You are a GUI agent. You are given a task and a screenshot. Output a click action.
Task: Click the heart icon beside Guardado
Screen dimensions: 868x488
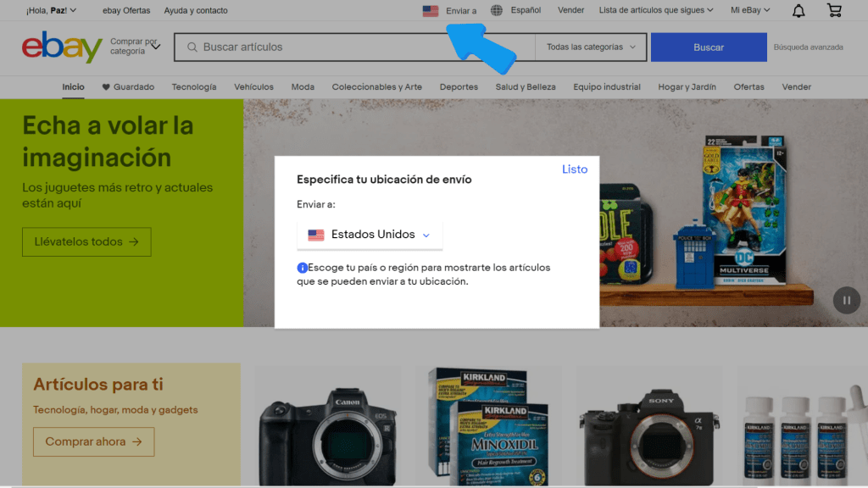[106, 87]
